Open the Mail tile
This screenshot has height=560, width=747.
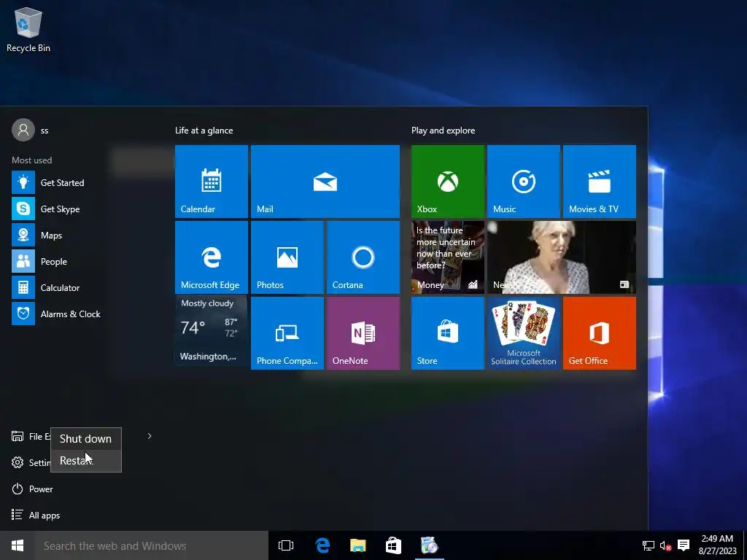pos(325,182)
